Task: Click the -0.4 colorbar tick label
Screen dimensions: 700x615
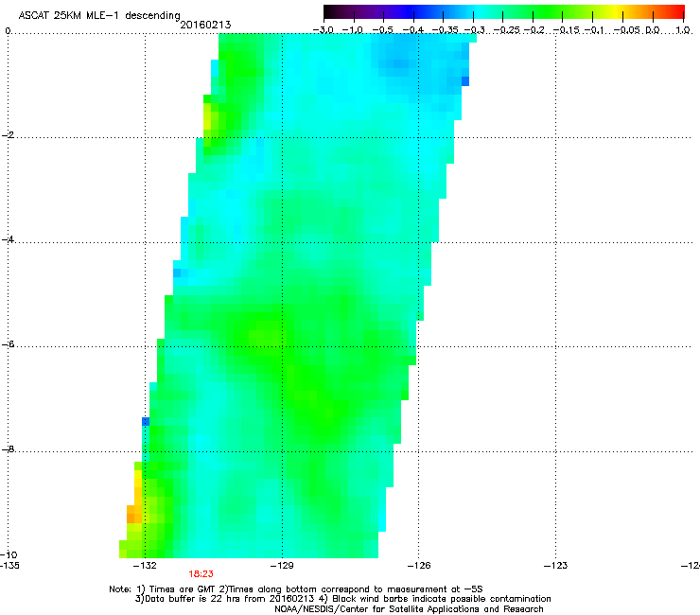Action: click(413, 30)
